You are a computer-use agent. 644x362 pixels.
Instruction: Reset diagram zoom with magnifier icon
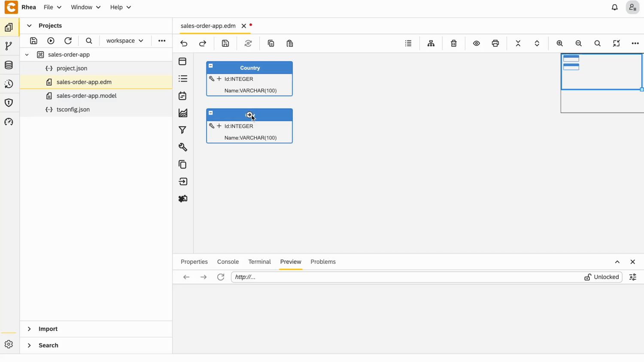[x=598, y=43]
